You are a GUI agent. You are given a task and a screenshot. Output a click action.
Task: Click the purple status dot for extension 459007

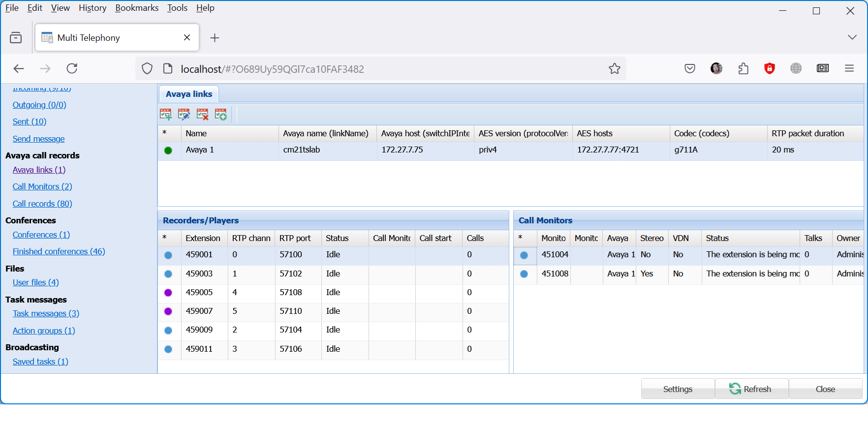click(168, 311)
